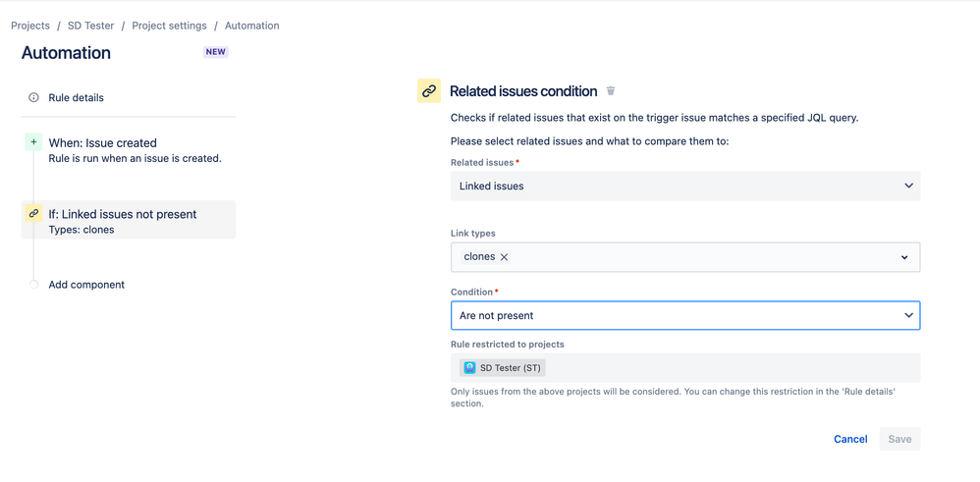Open Rule details section
This screenshot has height=482, width=980.
pos(76,98)
